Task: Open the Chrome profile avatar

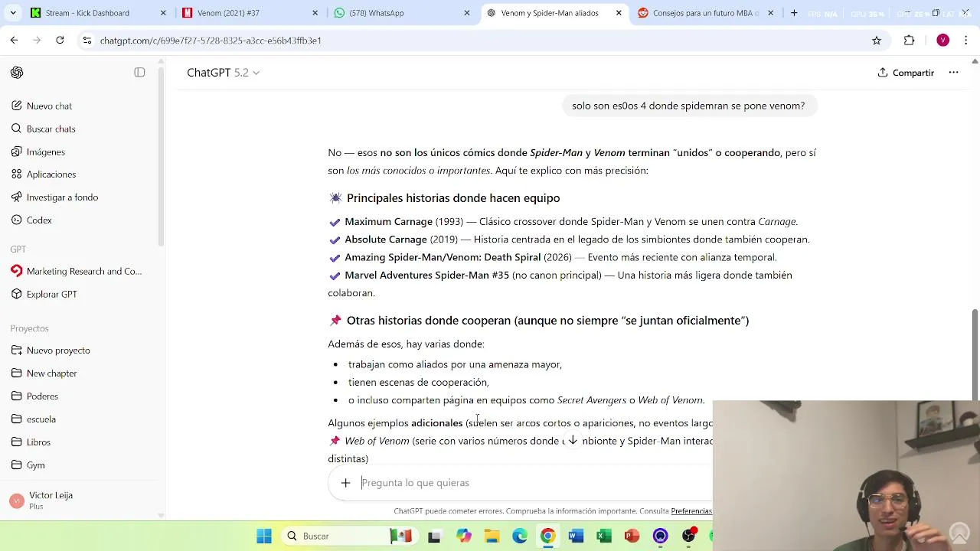Action: click(x=942, y=41)
